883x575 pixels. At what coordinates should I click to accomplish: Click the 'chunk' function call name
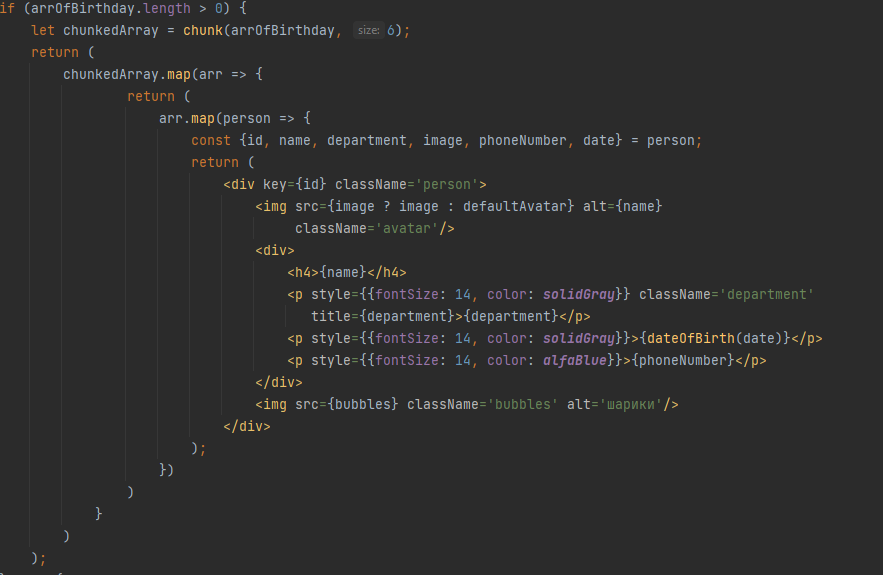click(x=203, y=30)
